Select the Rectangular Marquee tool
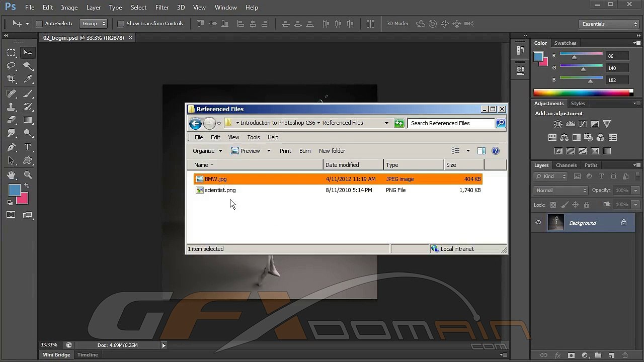The width and height of the screenshot is (644, 362). (11, 53)
